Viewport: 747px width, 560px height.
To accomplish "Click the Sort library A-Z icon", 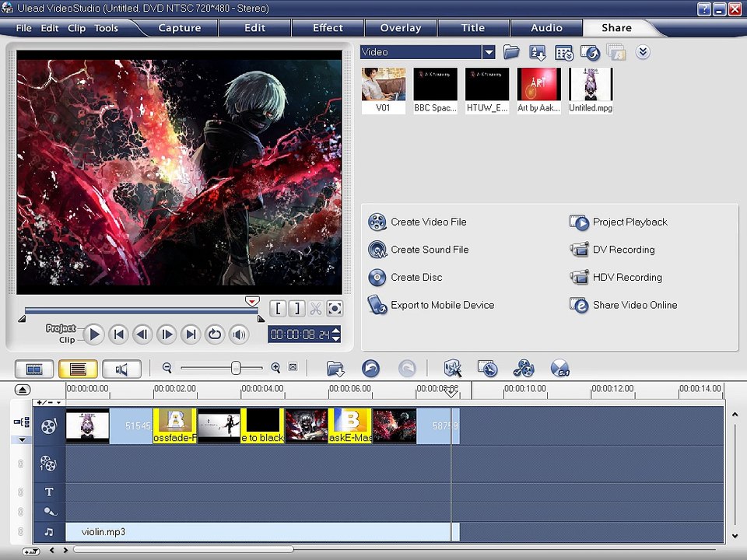I will click(538, 52).
